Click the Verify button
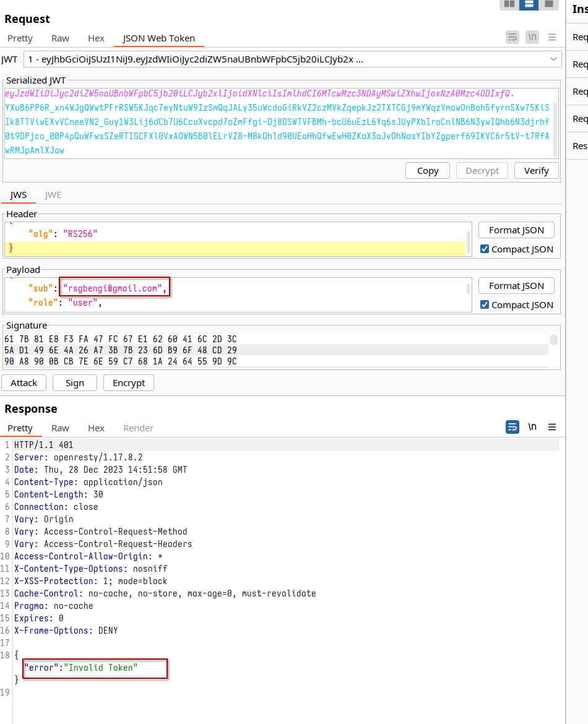Screen dimensions: 588x724 [536, 171]
